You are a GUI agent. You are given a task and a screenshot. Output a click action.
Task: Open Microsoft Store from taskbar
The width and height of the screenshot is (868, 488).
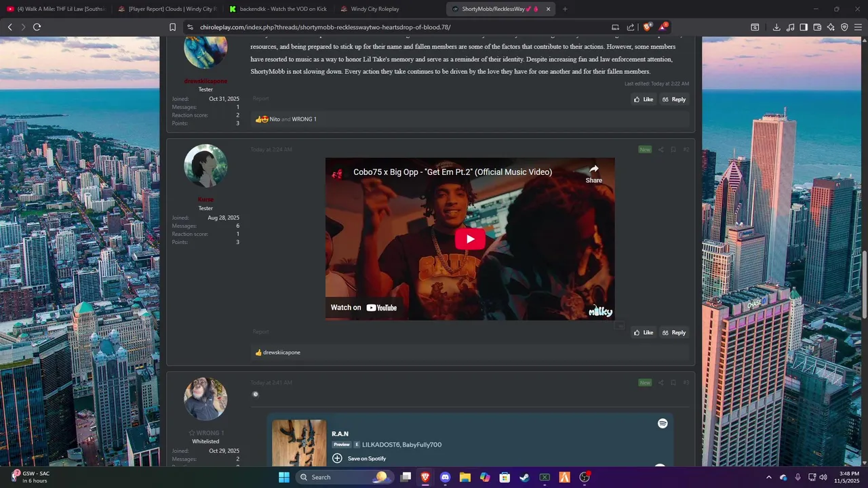point(505,477)
